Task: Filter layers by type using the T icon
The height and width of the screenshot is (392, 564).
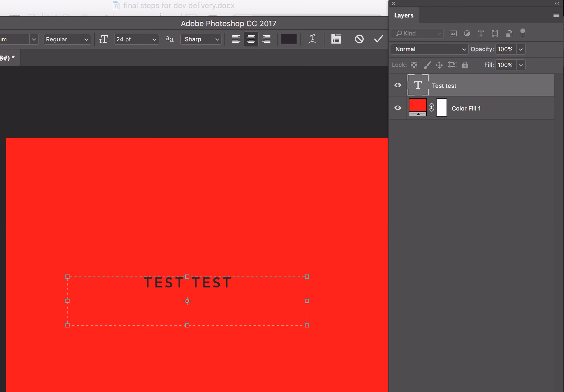Action: pyautogui.click(x=481, y=33)
